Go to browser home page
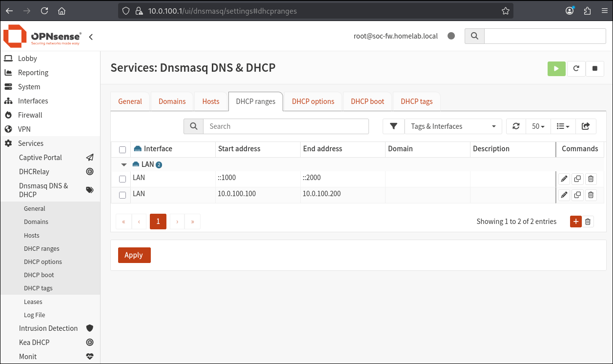Image resolution: width=613 pixels, height=364 pixels. tap(61, 11)
